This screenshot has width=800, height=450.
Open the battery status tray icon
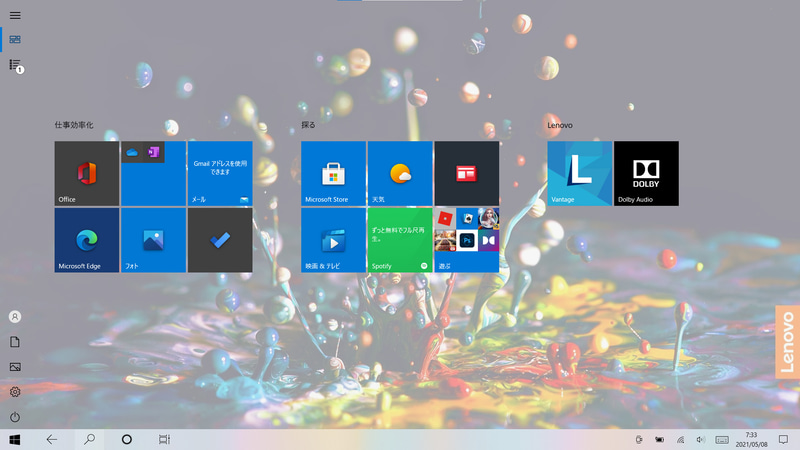tap(660, 440)
